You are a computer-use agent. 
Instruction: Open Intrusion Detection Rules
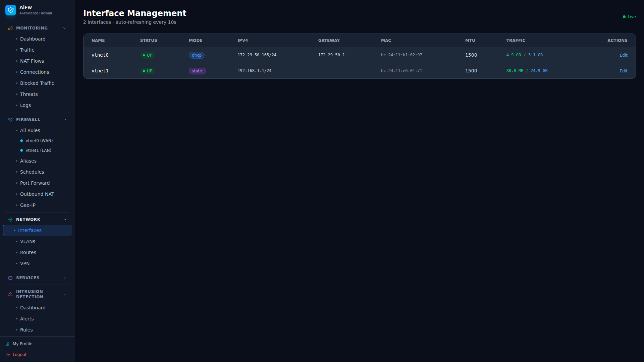[37, 330]
